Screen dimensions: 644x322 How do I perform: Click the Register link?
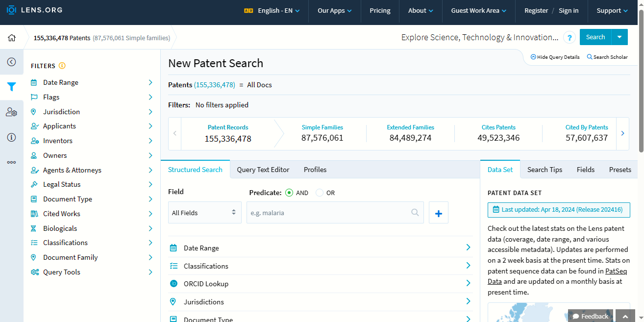click(536, 11)
